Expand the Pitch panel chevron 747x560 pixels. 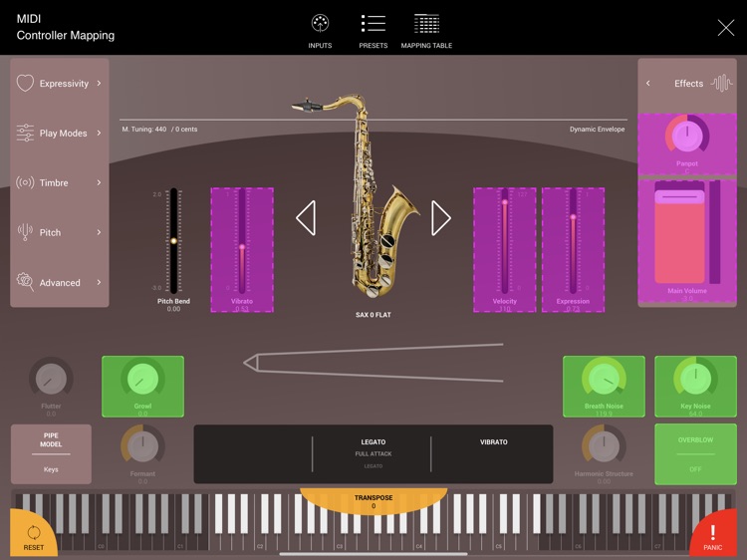99,232
